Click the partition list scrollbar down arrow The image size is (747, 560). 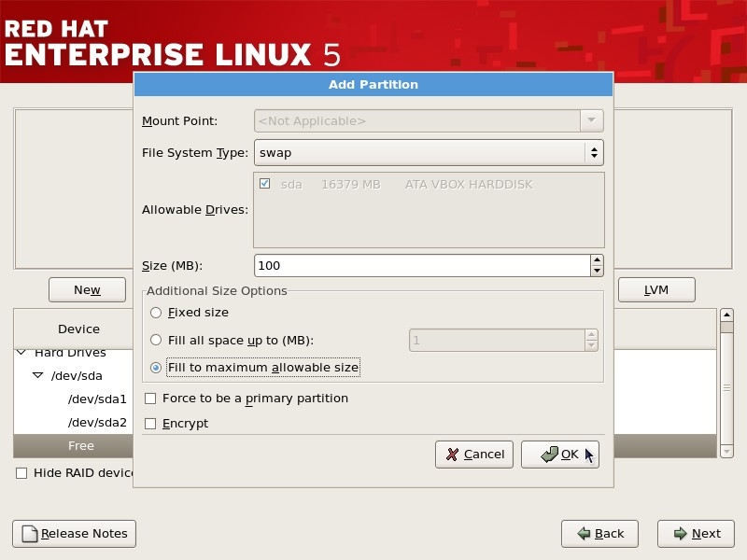pos(726,451)
